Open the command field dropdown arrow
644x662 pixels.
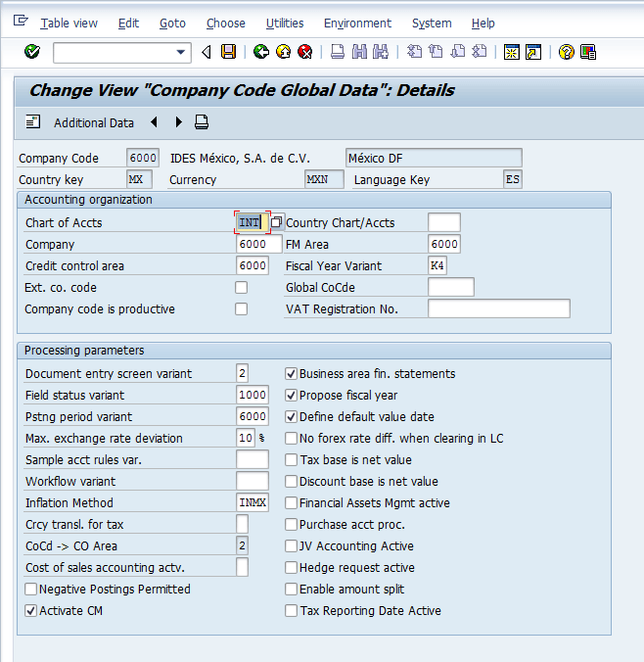(x=180, y=52)
